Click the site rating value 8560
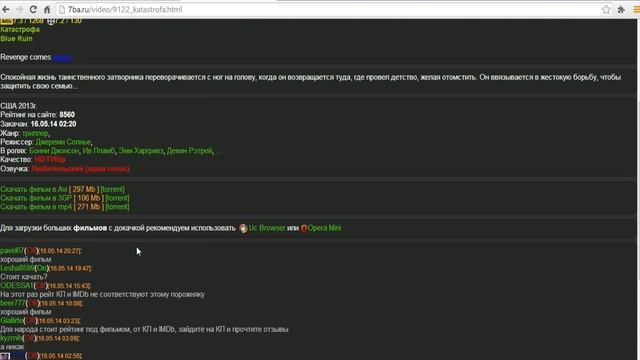This screenshot has height=360, width=640. pyautogui.click(x=67, y=115)
